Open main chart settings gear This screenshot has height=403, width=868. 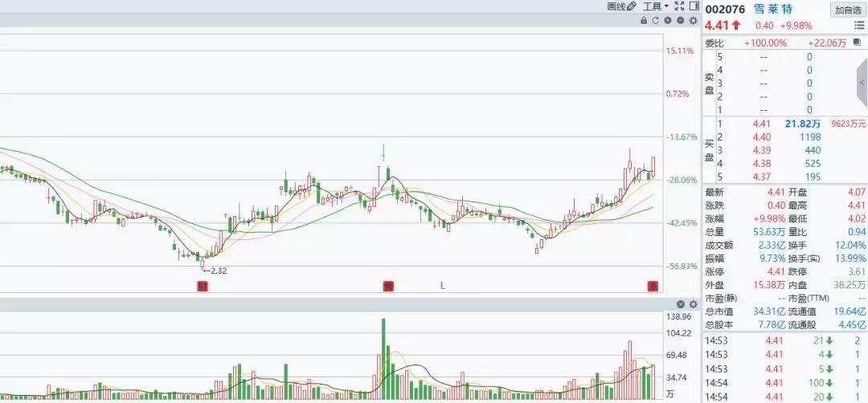click(693, 20)
